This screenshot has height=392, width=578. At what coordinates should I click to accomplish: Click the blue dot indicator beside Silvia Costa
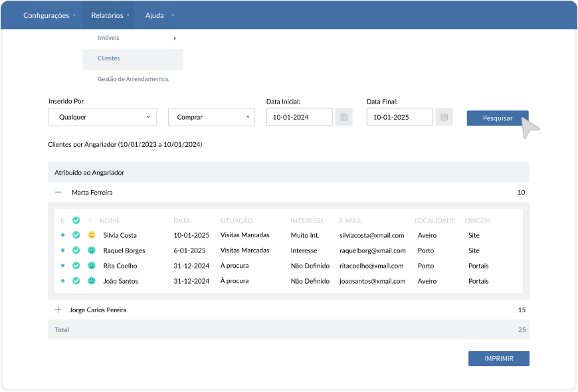point(63,235)
